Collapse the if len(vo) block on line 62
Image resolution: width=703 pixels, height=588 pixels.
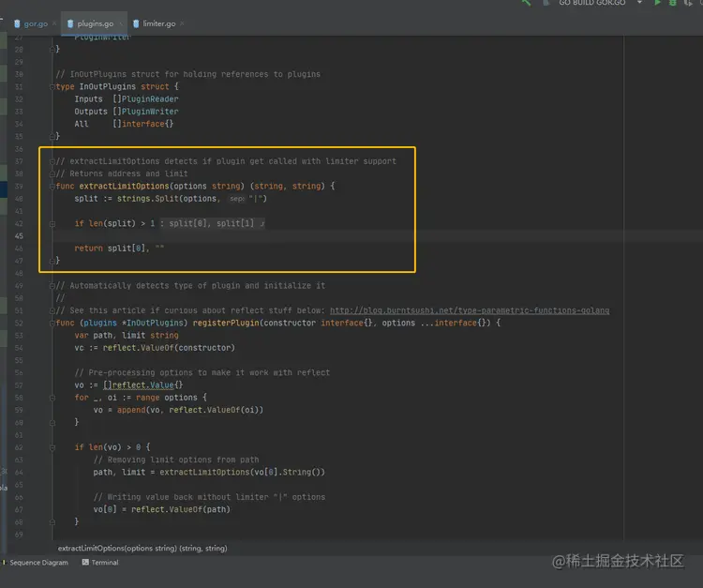coord(52,447)
